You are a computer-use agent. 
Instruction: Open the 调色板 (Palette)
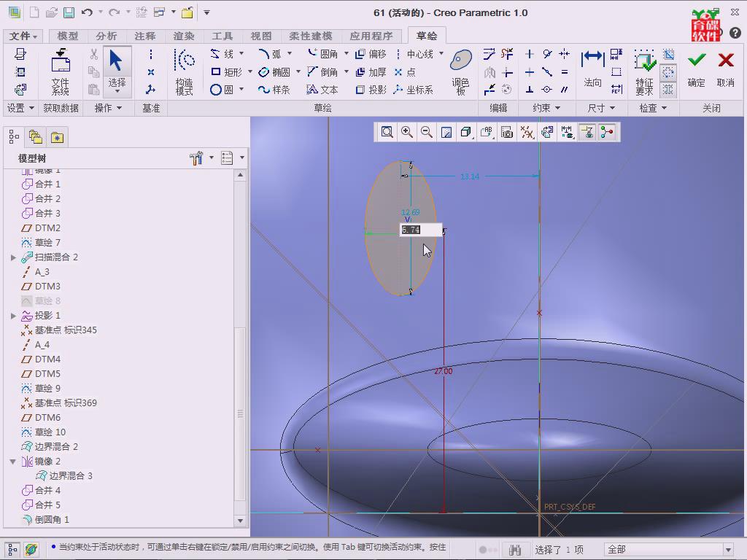[x=461, y=72]
